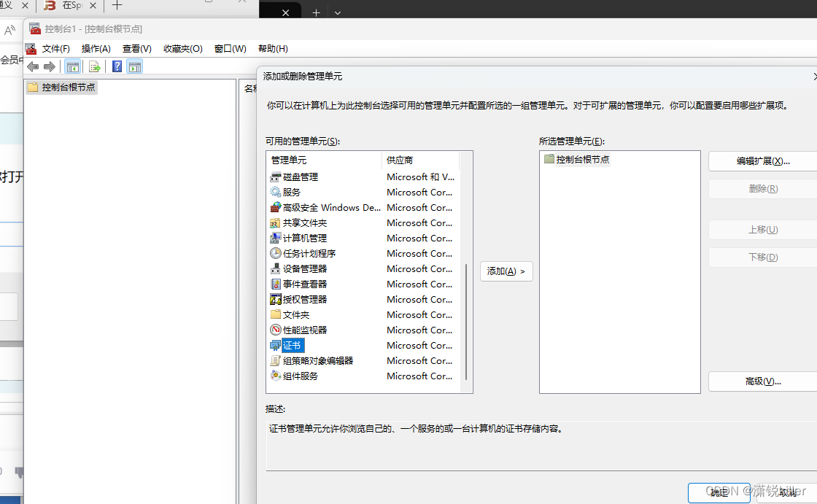The width and height of the screenshot is (817, 504).
Task: Select the 任务计划程序 snap-in row text
Action: (309, 253)
